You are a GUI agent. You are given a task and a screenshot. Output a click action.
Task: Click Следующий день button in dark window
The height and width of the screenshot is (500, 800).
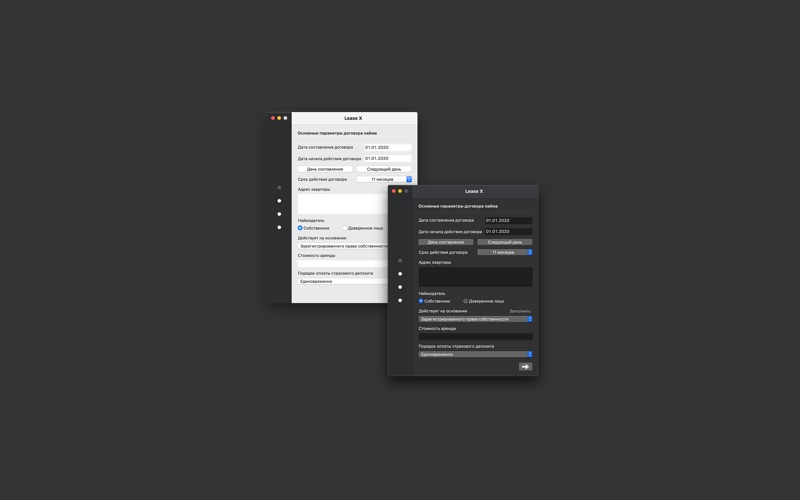click(505, 242)
